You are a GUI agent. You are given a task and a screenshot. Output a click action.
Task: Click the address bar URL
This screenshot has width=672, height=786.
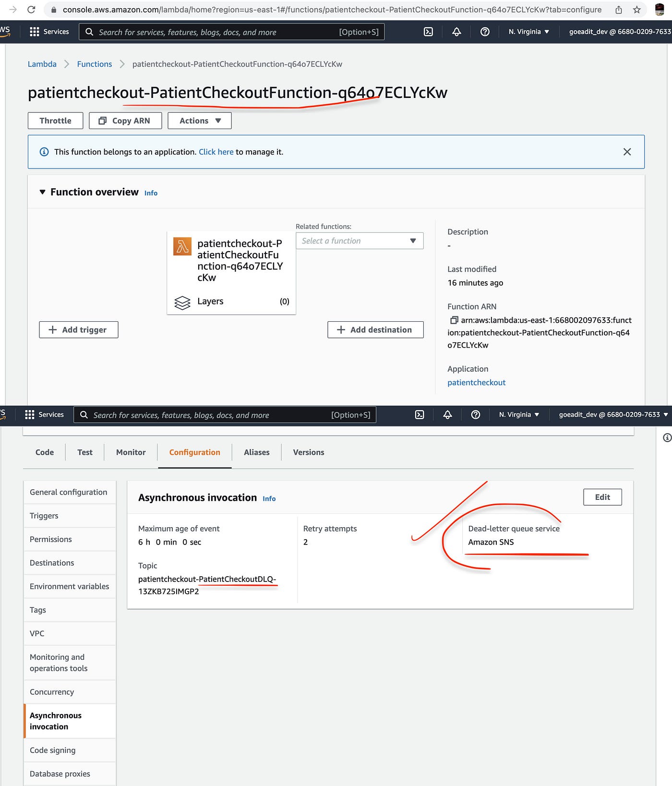click(332, 10)
